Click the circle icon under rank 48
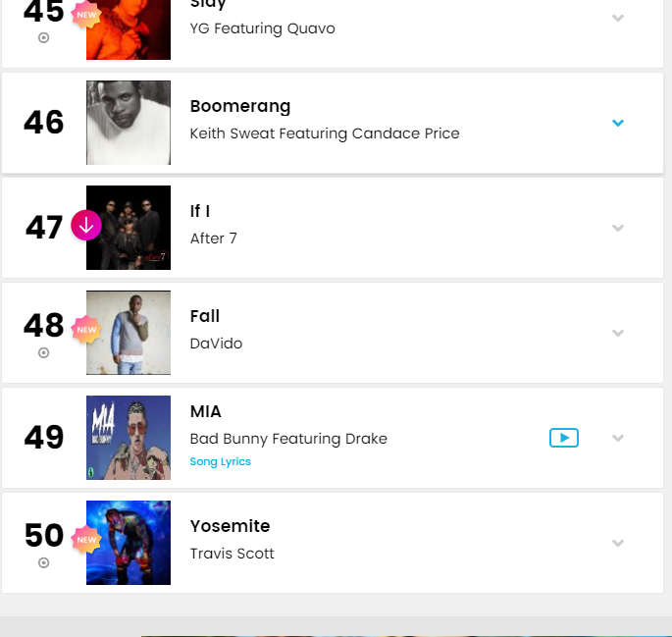Viewport: 672px width, 637px height. click(44, 352)
